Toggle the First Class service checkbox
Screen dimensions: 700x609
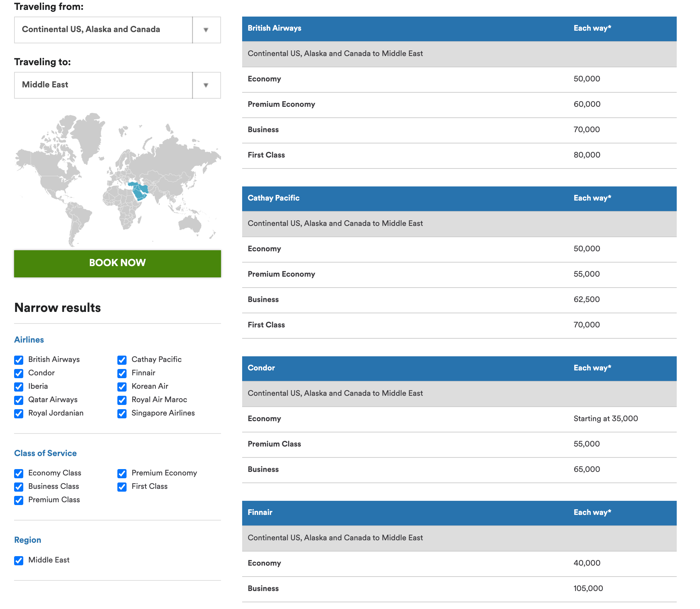(122, 487)
